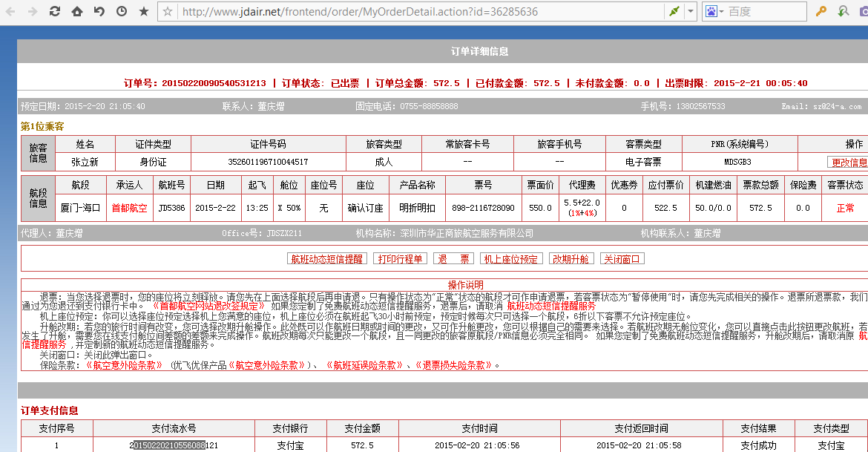Open favorites with the solid star icon

(143, 11)
